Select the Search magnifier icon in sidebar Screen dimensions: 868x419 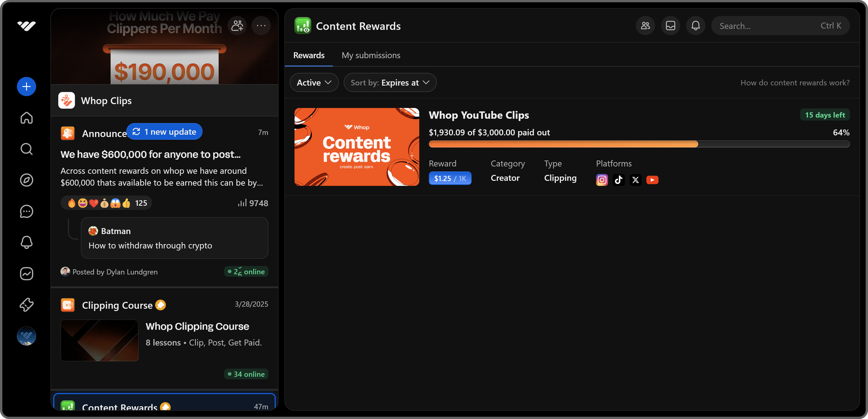coord(26,149)
